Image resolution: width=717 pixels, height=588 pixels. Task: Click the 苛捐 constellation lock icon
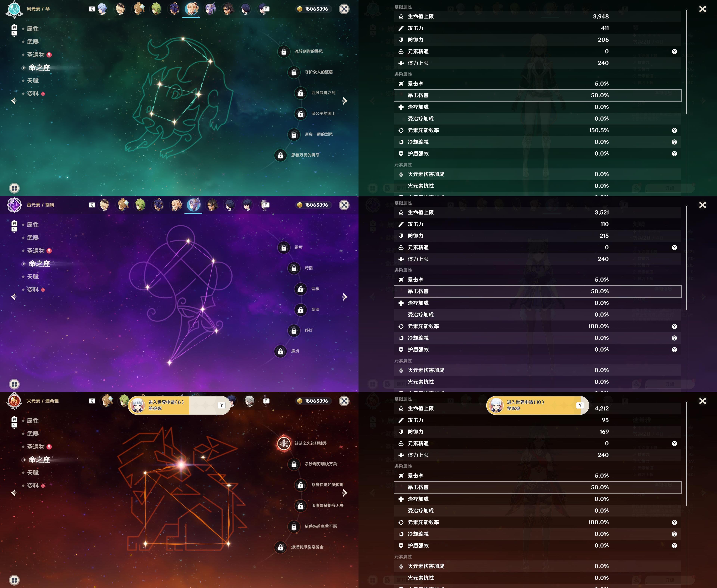click(294, 268)
